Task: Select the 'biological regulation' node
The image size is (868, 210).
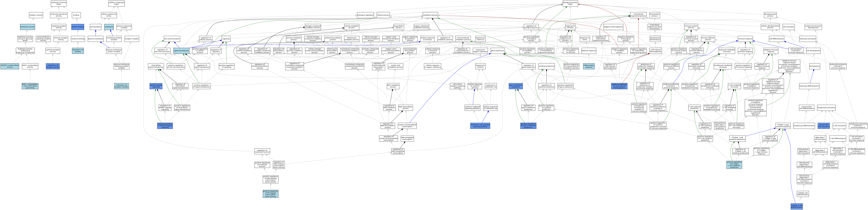Action: pos(365,15)
